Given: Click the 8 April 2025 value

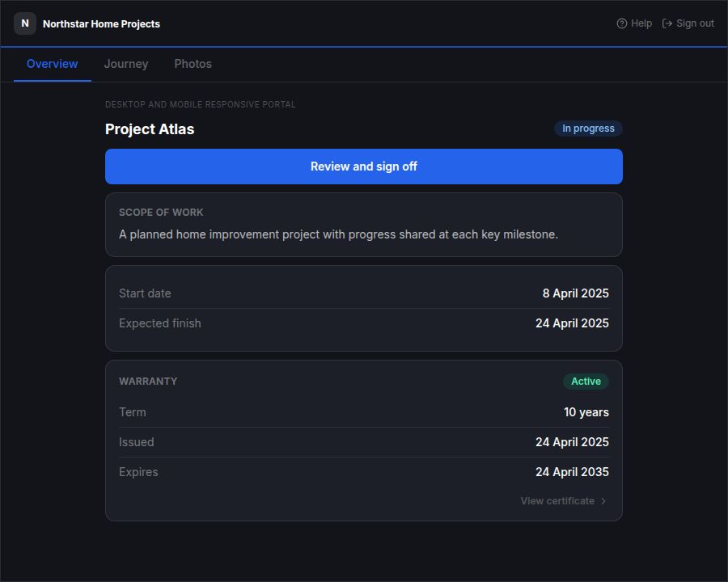Looking at the screenshot, I should [576, 293].
